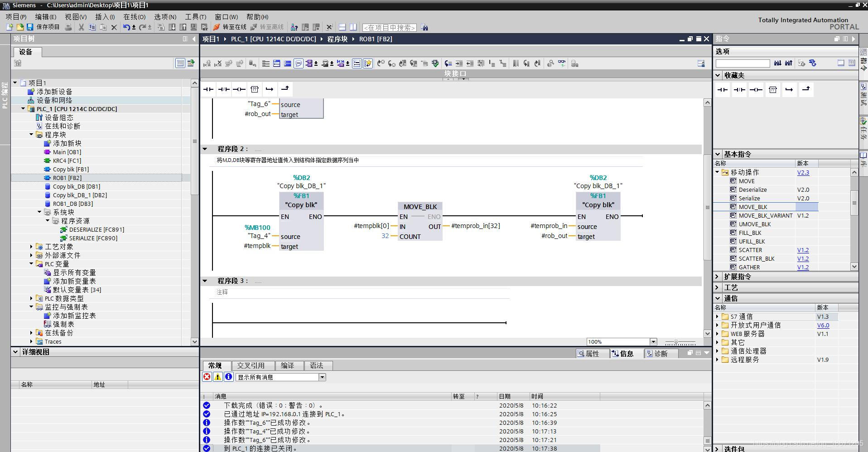The height and width of the screenshot is (452, 868).
Task: Open 默认变量表 [34] in project tree
Action: click(x=77, y=290)
